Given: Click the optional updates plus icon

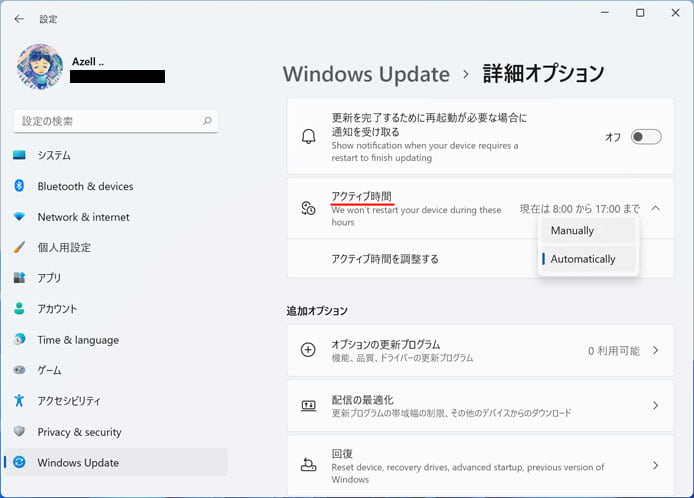Looking at the screenshot, I should pyautogui.click(x=308, y=350).
